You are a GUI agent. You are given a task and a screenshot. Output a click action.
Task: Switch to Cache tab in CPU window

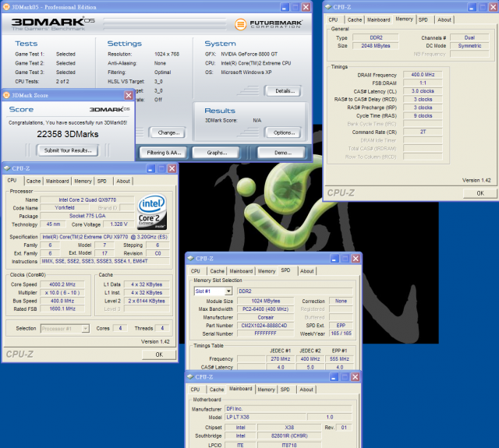pos(34,181)
